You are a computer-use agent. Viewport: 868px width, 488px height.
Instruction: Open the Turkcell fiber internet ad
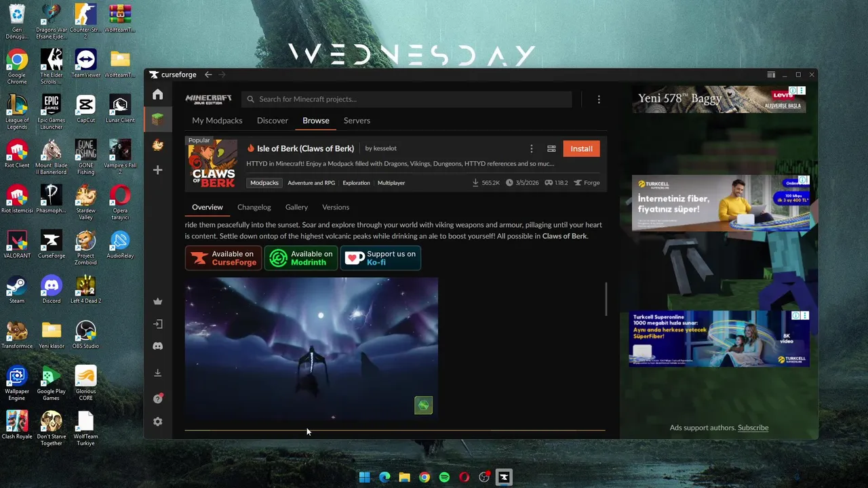coord(720,203)
